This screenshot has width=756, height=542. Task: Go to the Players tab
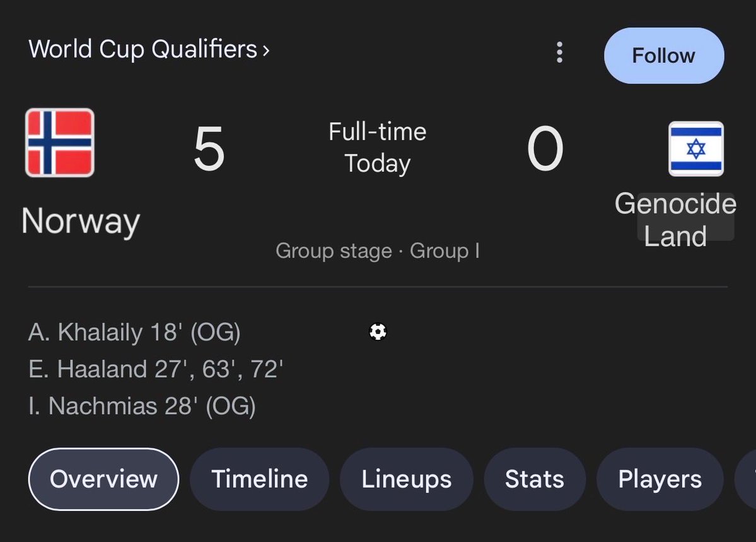tap(660, 479)
